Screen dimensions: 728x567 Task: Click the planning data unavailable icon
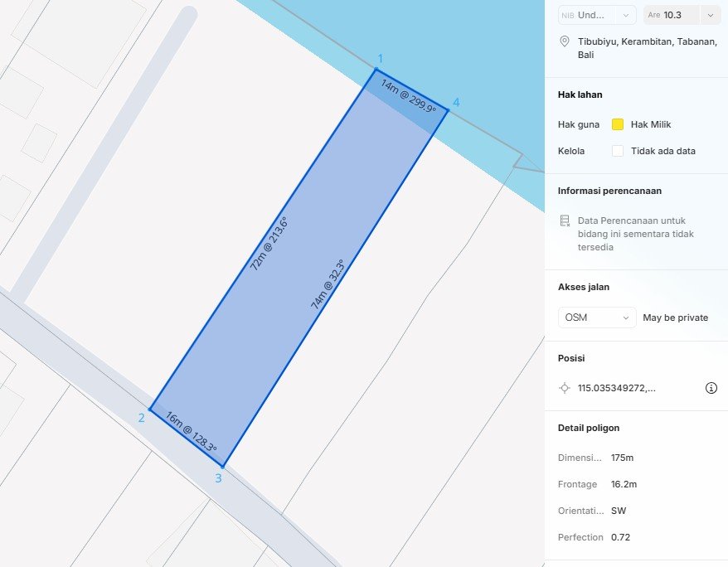565,220
